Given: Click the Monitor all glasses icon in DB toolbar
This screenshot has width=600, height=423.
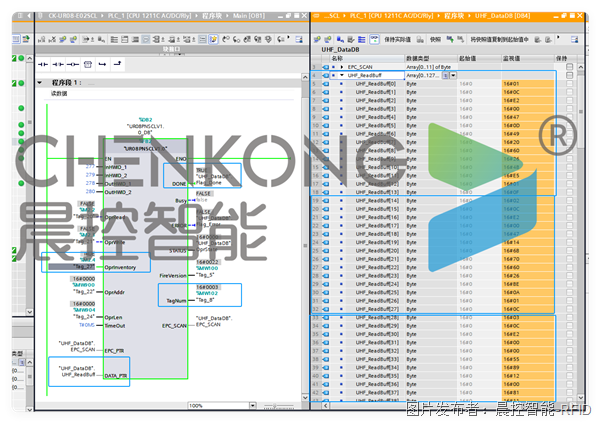Looking at the screenshot, I should click(374, 39).
